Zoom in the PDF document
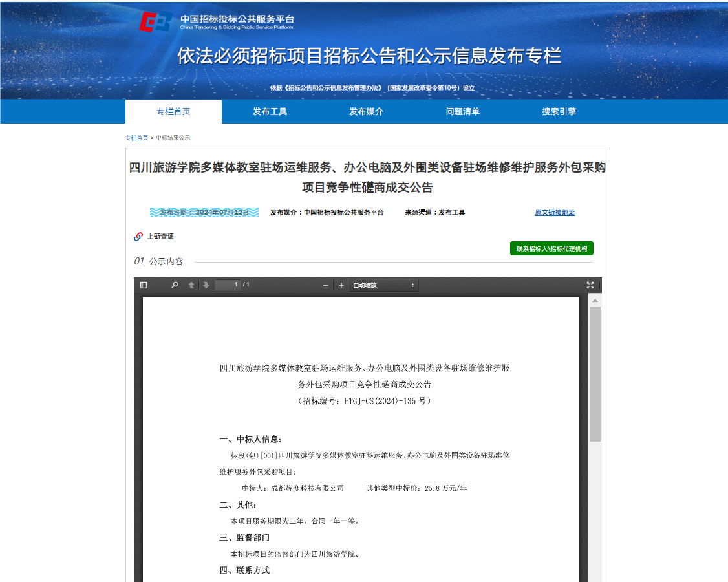Image resolution: width=728 pixels, height=582 pixels. [x=341, y=285]
